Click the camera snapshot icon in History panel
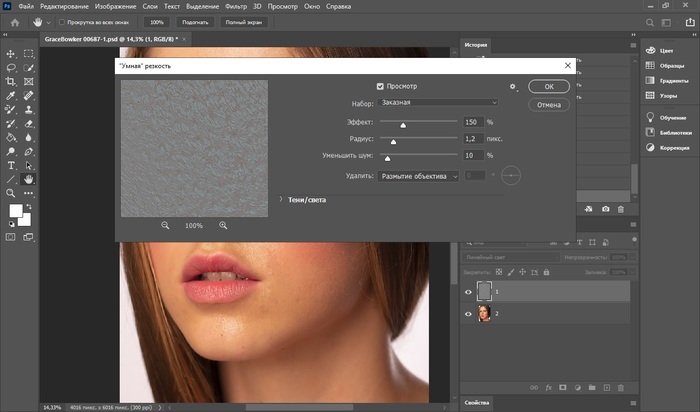The width and height of the screenshot is (700, 412). (605, 208)
